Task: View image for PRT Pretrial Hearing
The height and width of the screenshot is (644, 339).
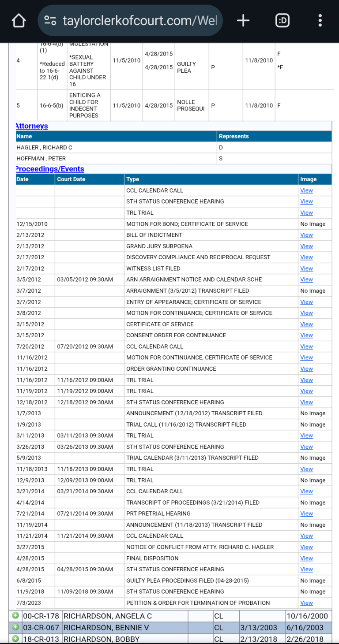Action: click(x=306, y=514)
